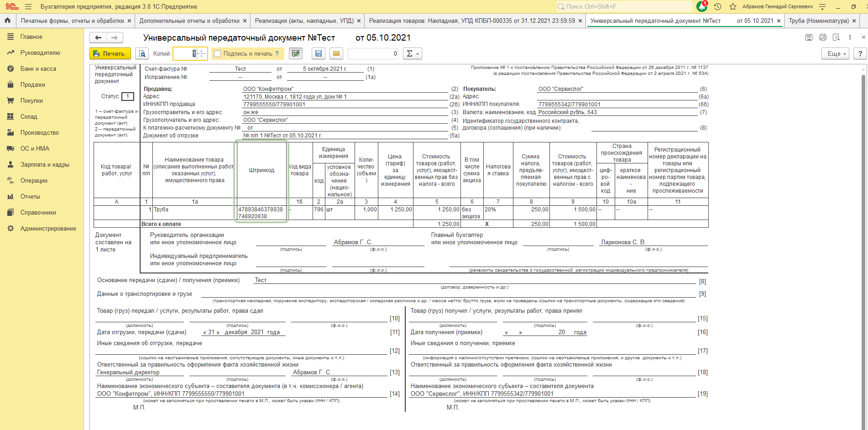The image size is (868, 430).
Task: Open the service menu arrow in title bar
Action: click(x=822, y=7)
